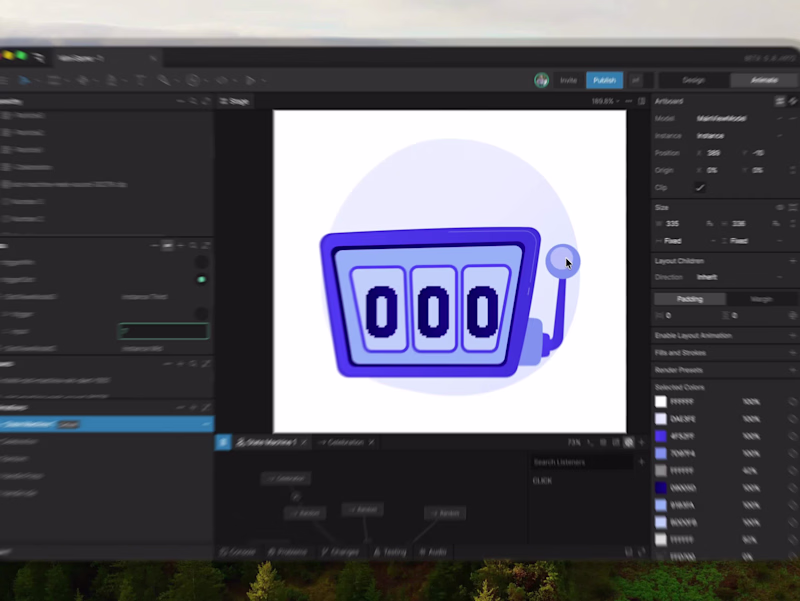
Task: Open the Console panel
Action: [x=238, y=552]
